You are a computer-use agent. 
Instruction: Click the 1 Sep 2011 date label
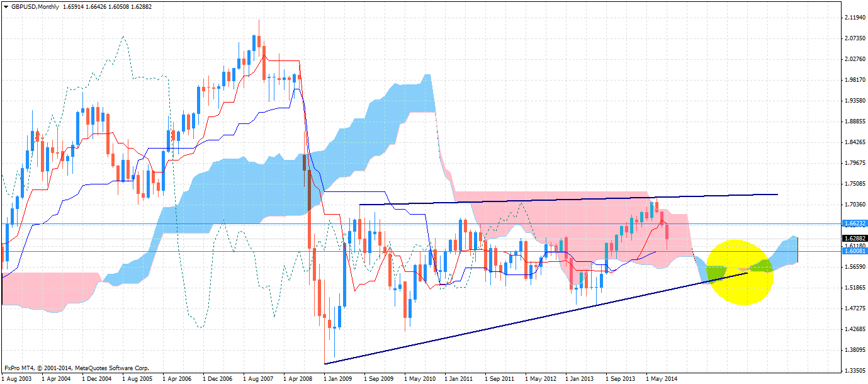pos(500,380)
